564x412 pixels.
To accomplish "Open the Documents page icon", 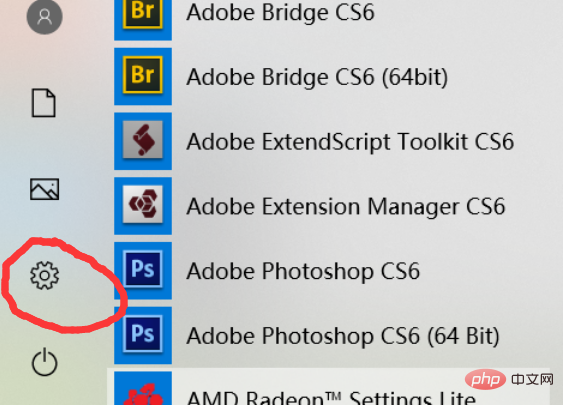I will [x=44, y=103].
